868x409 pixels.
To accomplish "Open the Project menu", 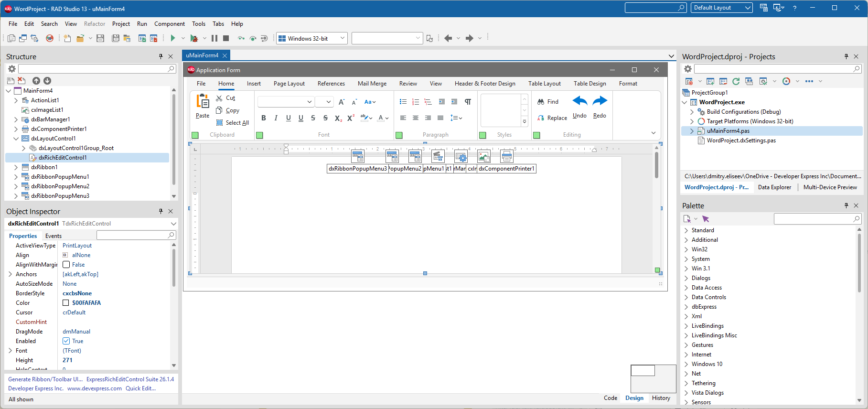I will 121,24.
